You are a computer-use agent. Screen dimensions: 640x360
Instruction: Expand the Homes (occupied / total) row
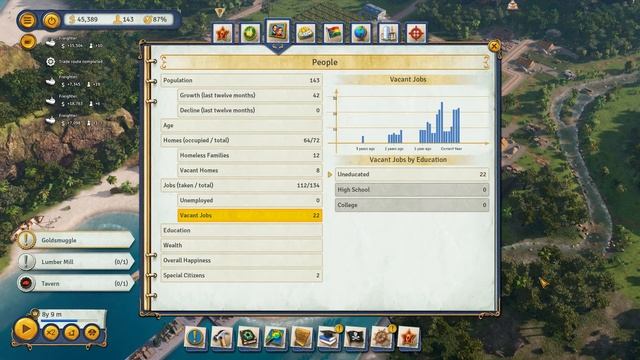[241, 140]
